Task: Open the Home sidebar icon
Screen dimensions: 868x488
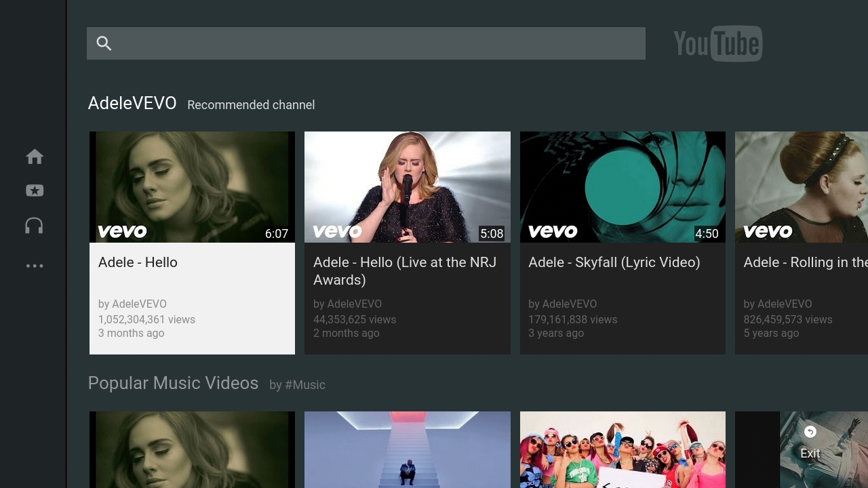Action: click(35, 157)
